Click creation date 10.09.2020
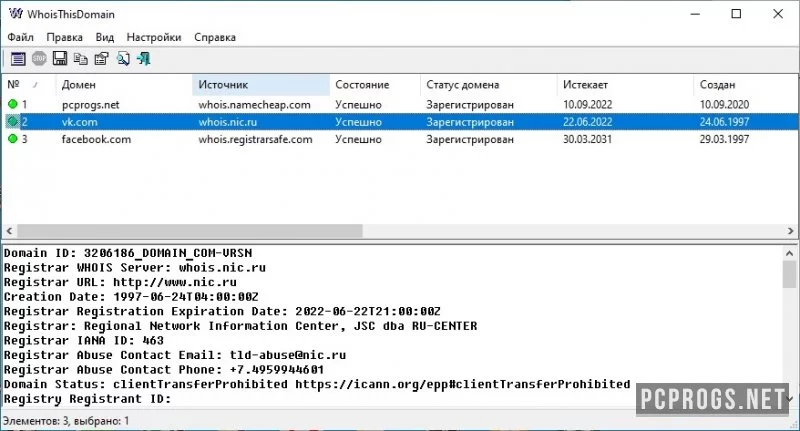This screenshot has height=431, width=800. [724, 105]
